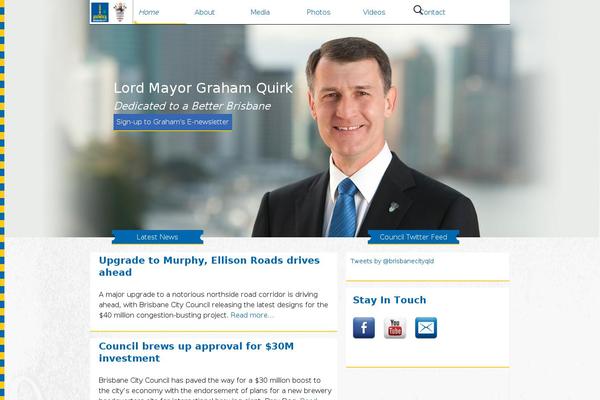Click Dedicated to a Better Brisbane tagline
The height and width of the screenshot is (400, 600).
[x=192, y=106]
